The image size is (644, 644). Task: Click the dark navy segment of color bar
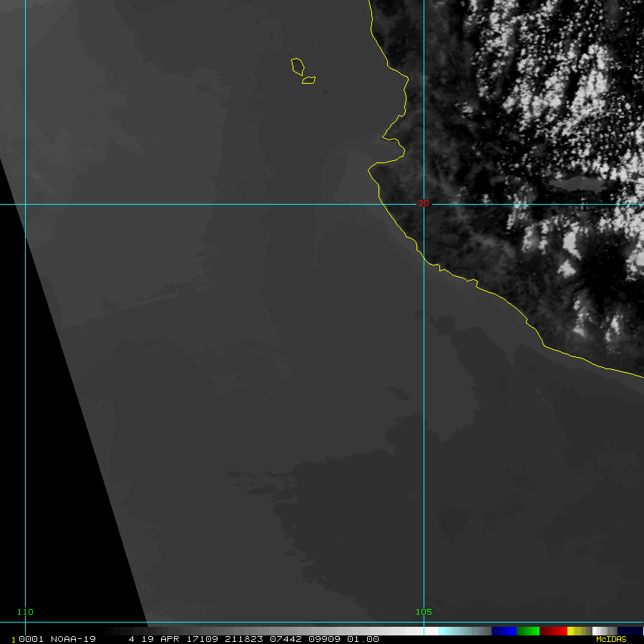point(630,631)
